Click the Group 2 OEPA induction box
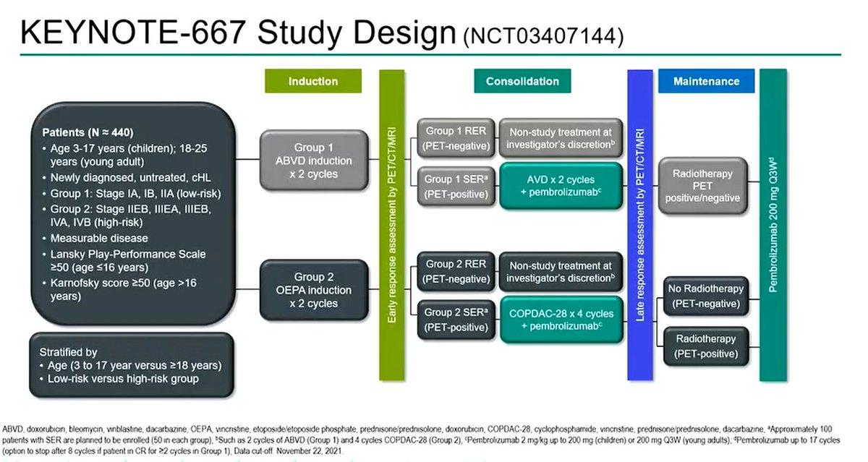 coord(313,290)
